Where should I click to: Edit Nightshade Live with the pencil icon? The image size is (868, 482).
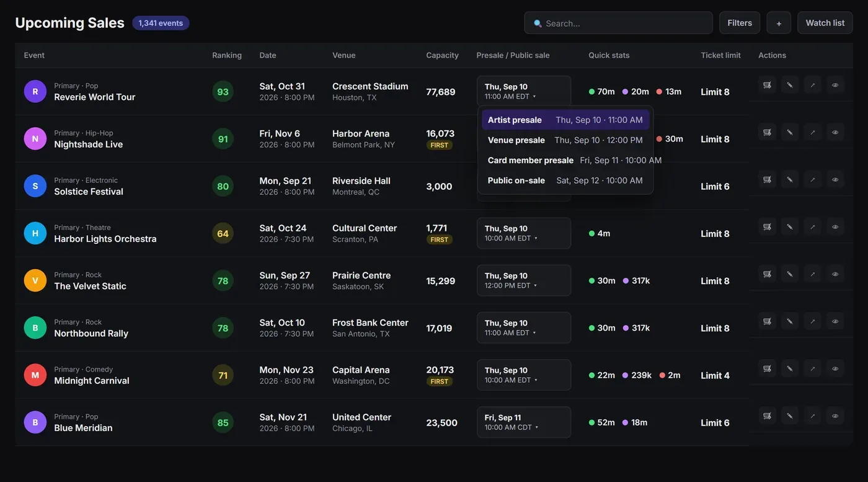point(790,132)
